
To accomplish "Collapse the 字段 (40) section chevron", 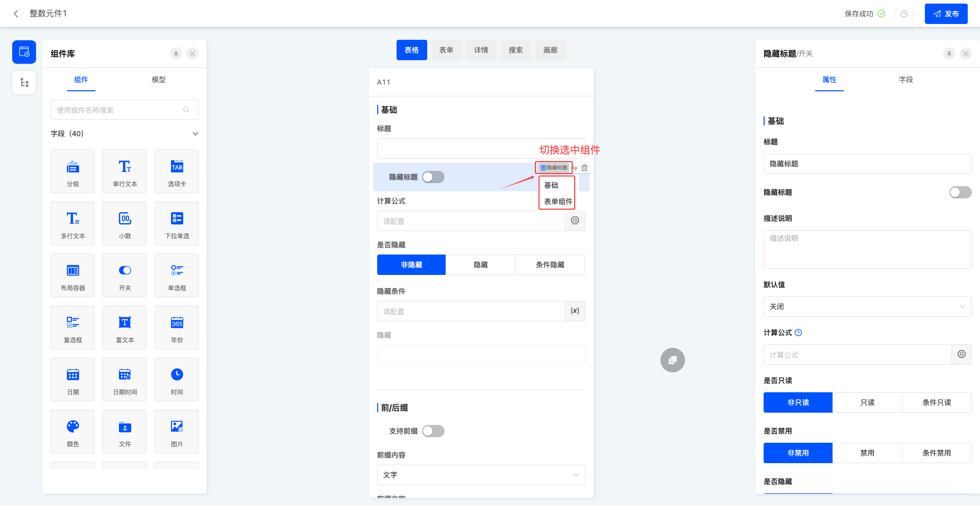I will [195, 134].
